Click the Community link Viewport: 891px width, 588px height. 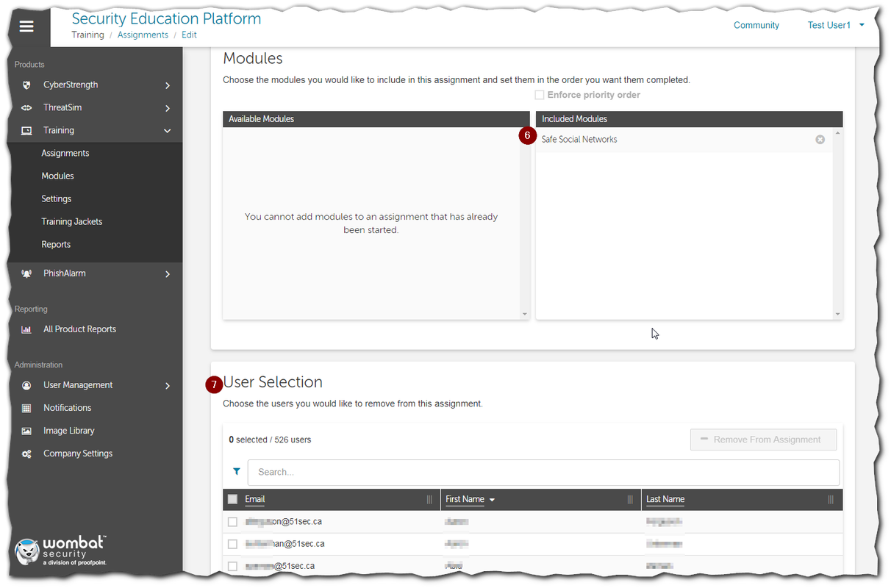coord(756,25)
